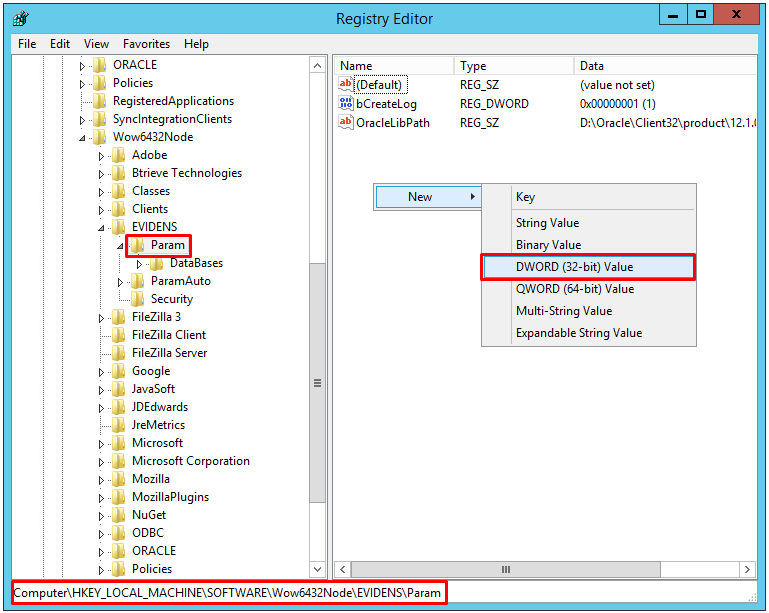Image resolution: width=769 pixels, height=613 pixels.
Task: Select the bCreateLog DWORD value icon
Action: (347, 104)
